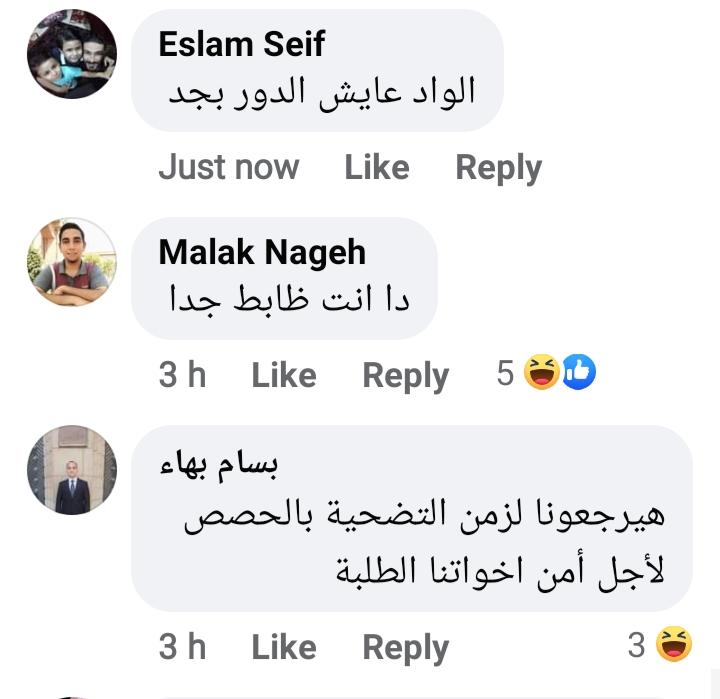Click the blue thumbs-up reaction icon

point(579,373)
